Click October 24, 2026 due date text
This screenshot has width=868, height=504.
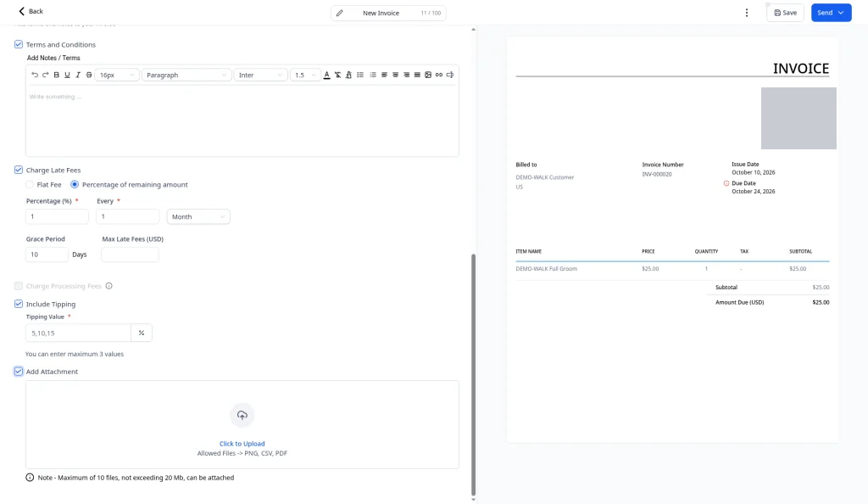[x=754, y=192]
